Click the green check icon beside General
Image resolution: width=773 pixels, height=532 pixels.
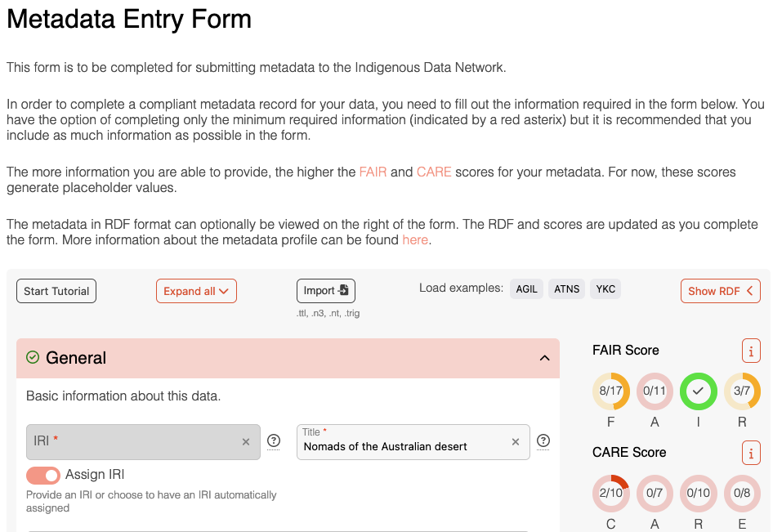[x=33, y=357]
